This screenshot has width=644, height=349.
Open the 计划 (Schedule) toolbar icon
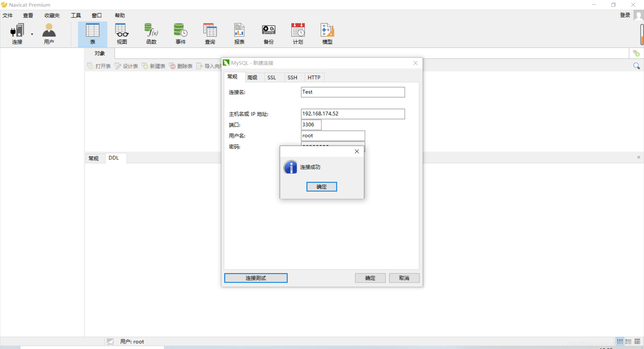(298, 34)
